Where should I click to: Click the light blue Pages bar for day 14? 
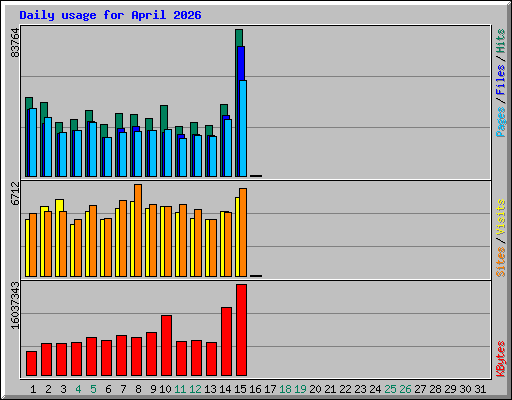228,148
